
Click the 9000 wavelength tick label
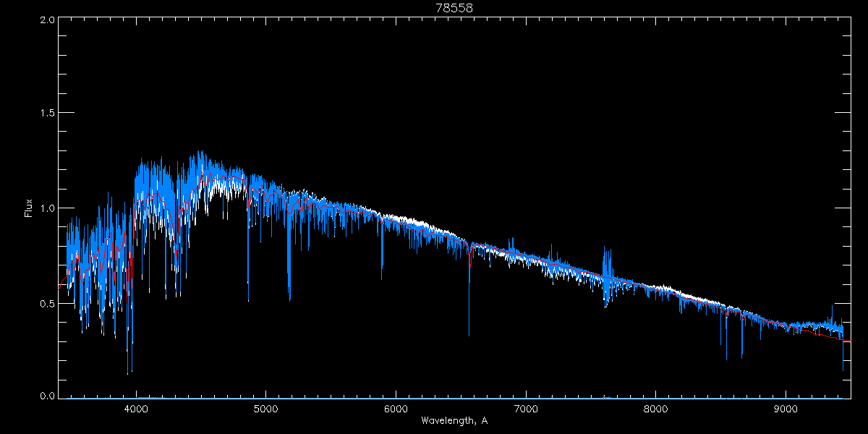click(x=786, y=409)
